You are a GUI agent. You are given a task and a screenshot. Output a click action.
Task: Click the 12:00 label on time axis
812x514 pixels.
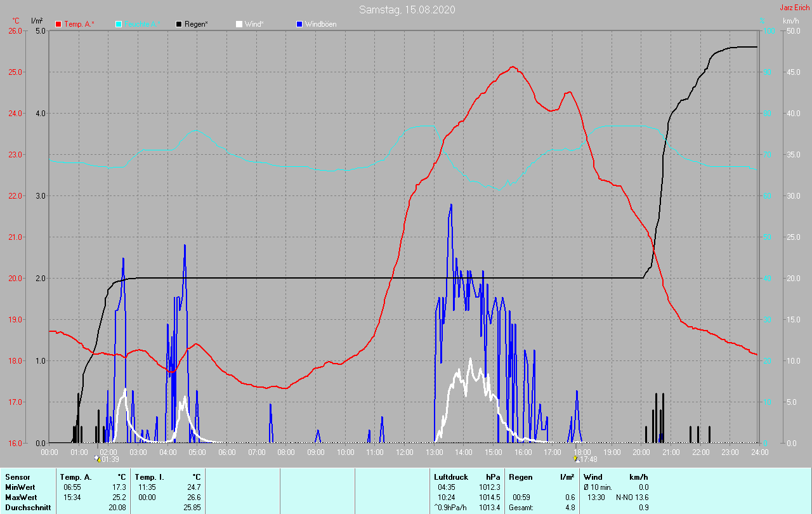click(404, 452)
